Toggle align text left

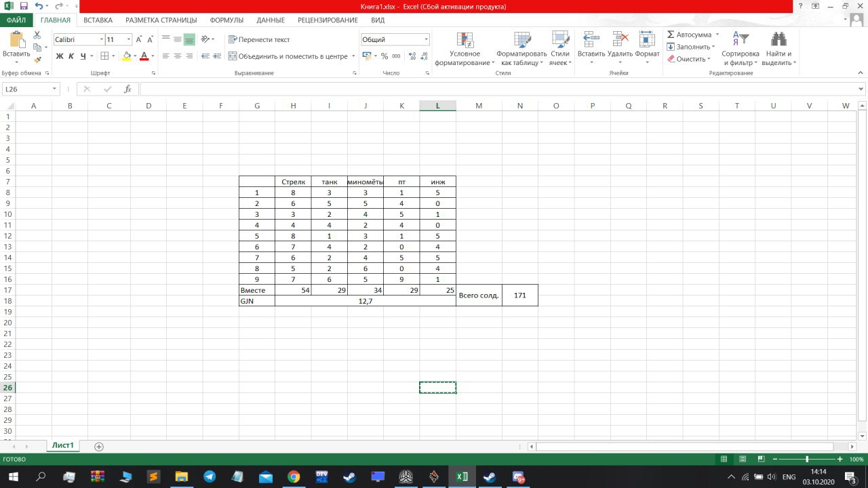[165, 56]
